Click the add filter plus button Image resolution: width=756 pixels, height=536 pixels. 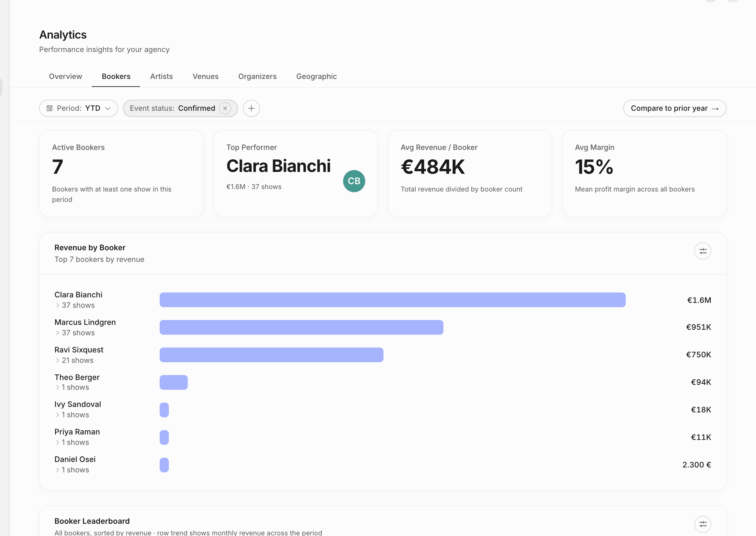(251, 108)
